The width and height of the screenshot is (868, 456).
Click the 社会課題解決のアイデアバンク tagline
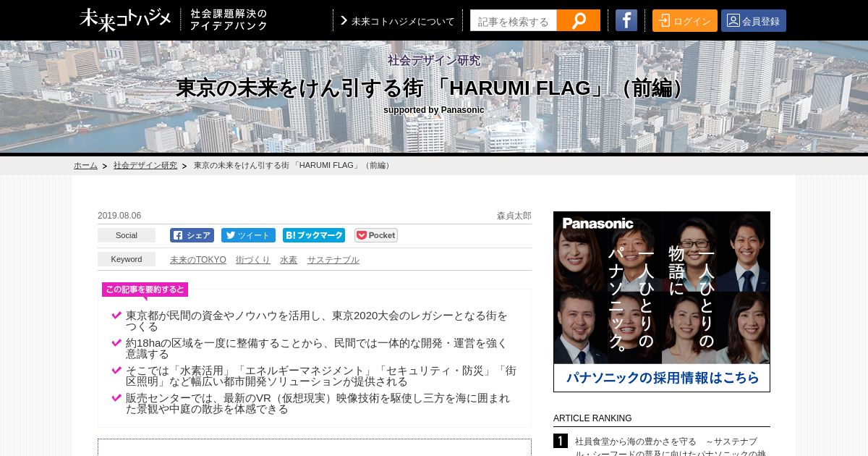click(x=229, y=20)
